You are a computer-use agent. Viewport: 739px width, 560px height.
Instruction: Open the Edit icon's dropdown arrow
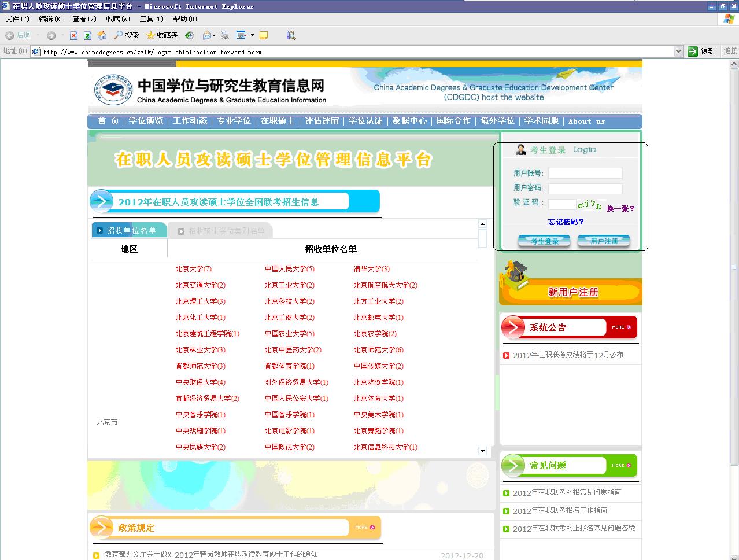click(x=251, y=35)
